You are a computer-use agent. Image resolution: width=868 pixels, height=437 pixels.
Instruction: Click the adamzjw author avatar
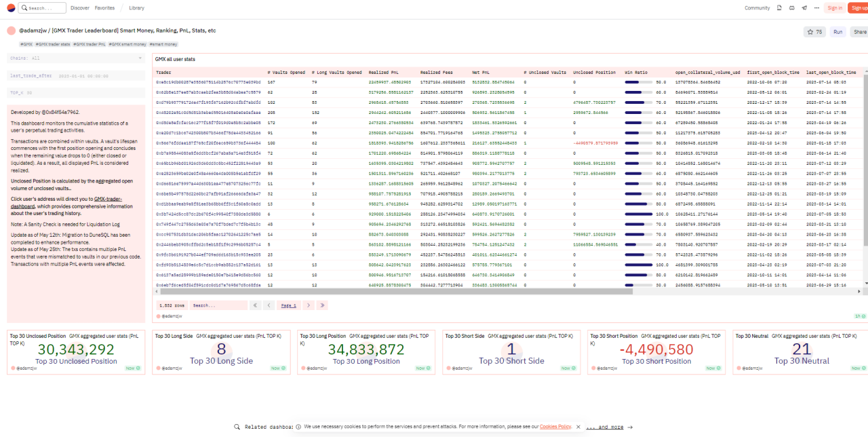click(x=12, y=31)
